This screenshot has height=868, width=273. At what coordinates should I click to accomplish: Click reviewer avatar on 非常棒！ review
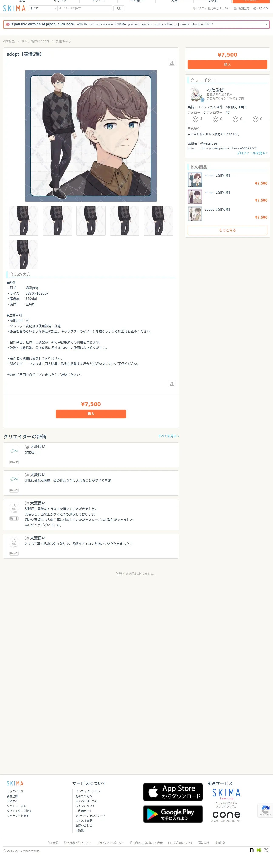(x=14, y=451)
